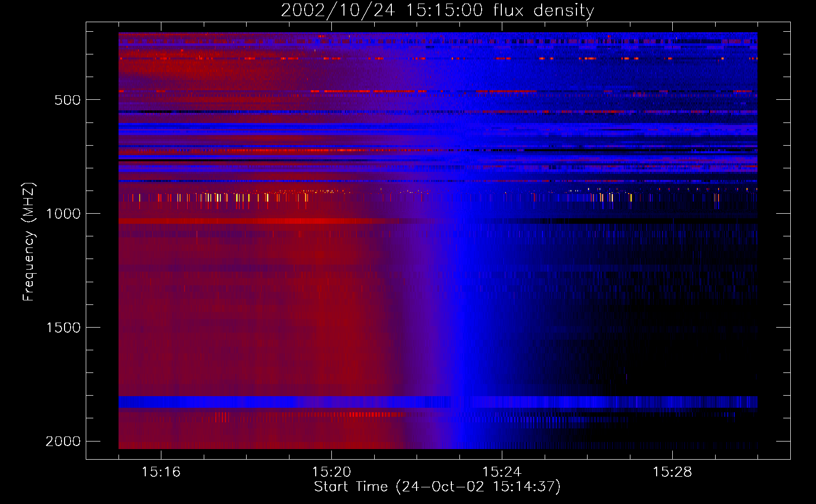Click the 15:24 time axis label
The height and width of the screenshot is (504, 816).
pos(502,472)
